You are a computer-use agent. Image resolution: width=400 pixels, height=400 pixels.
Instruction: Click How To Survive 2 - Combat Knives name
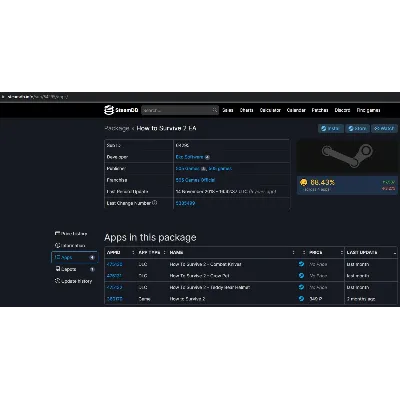click(x=205, y=264)
